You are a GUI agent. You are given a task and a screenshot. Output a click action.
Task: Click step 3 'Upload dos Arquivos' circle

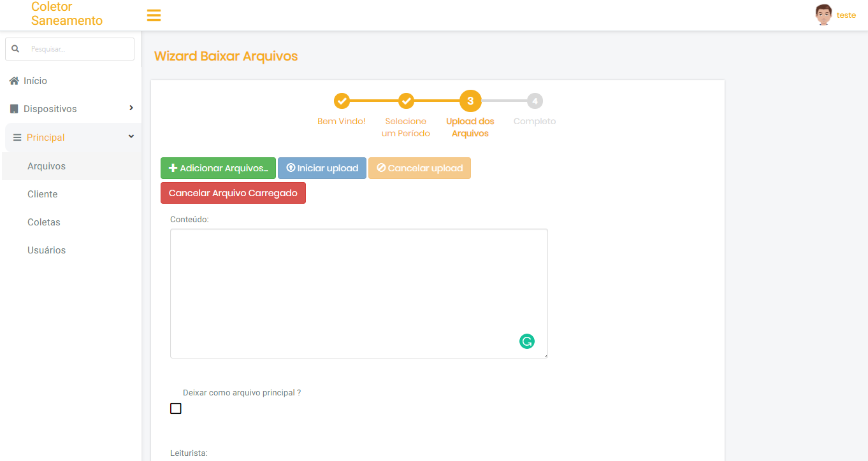pyautogui.click(x=470, y=101)
